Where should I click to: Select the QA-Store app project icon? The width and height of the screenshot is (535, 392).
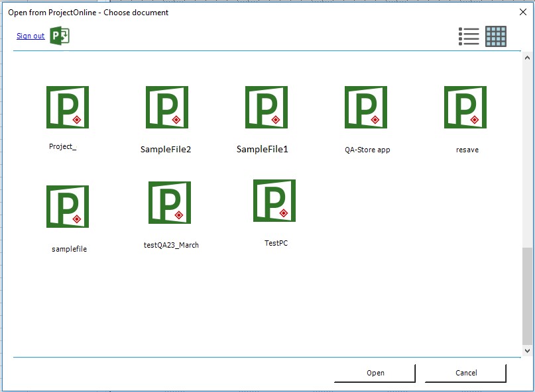pos(366,107)
